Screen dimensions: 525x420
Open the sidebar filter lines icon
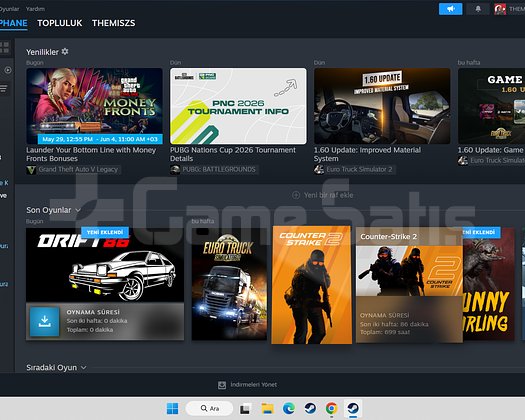click(x=3, y=88)
